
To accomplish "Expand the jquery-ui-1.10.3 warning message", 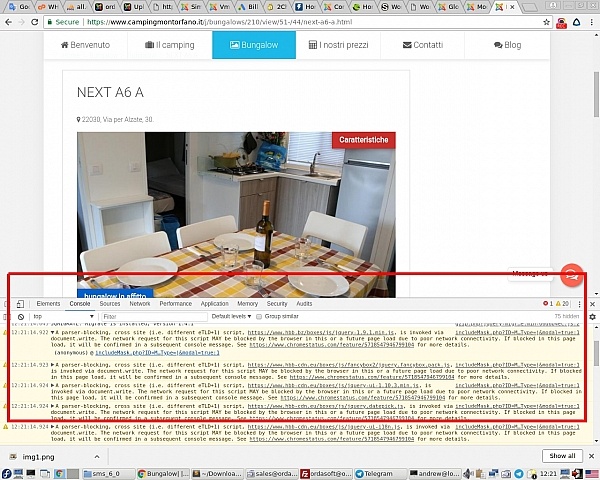I will click(x=53, y=385).
